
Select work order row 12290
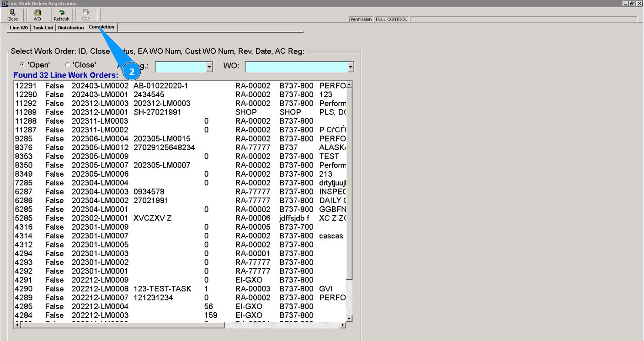180,94
